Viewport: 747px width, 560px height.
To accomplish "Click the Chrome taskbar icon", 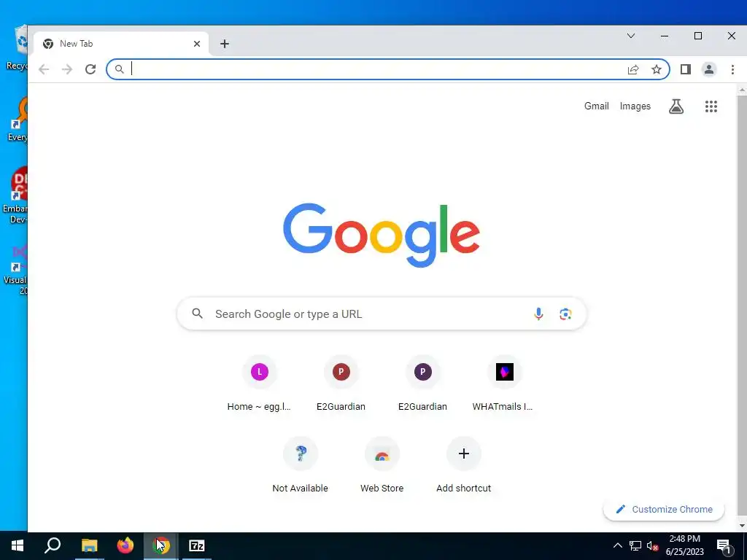I will 161,545.
